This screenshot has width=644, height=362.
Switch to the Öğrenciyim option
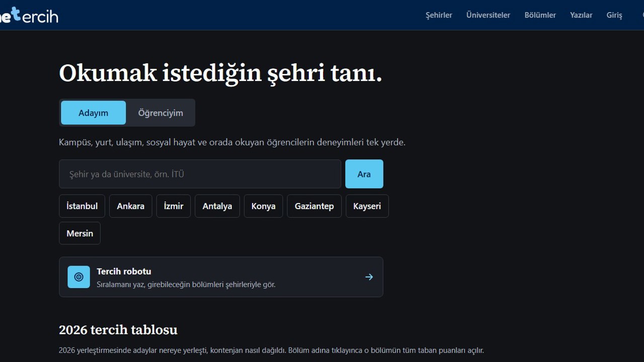(x=160, y=113)
